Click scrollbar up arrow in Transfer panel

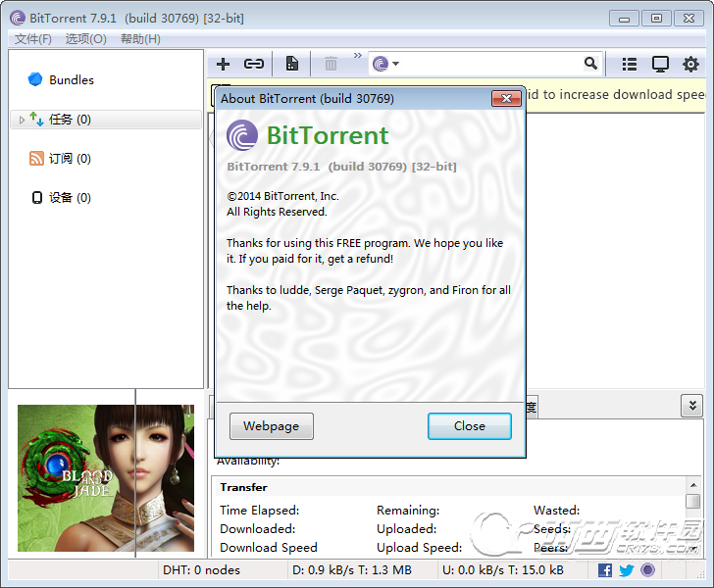point(693,485)
